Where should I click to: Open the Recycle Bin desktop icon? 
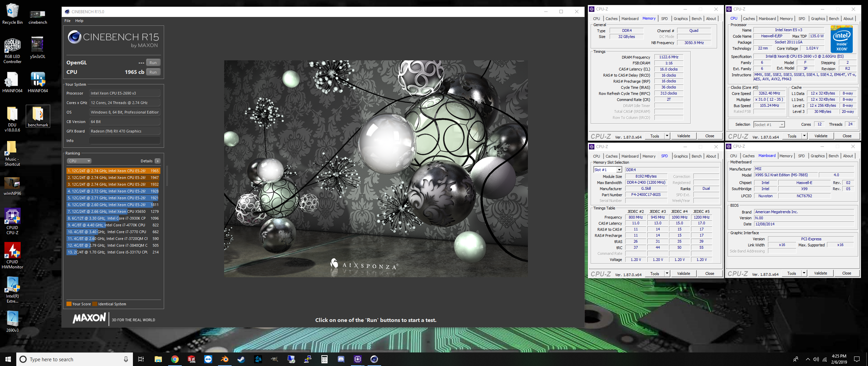pos(12,14)
